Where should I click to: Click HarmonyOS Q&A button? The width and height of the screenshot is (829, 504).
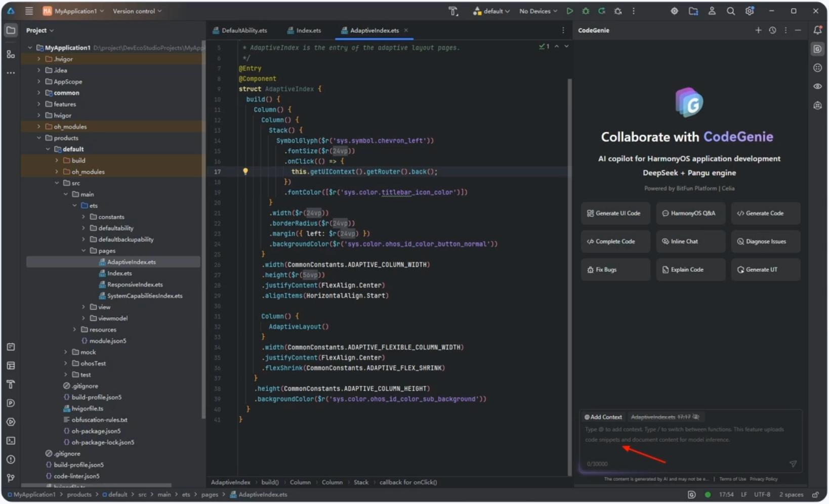[690, 213]
